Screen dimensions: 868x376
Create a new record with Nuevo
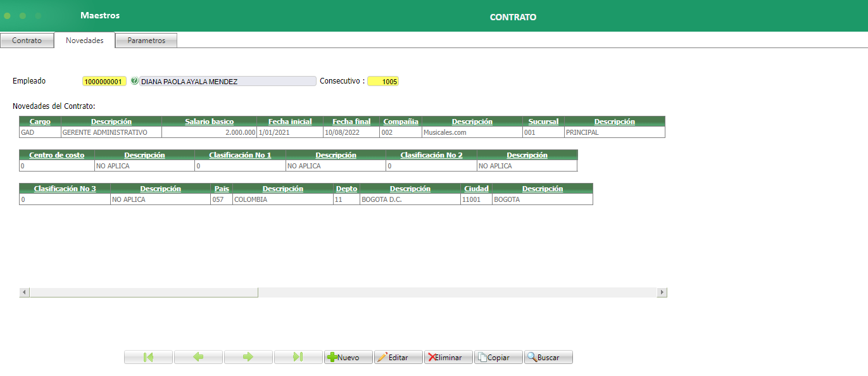pos(348,357)
